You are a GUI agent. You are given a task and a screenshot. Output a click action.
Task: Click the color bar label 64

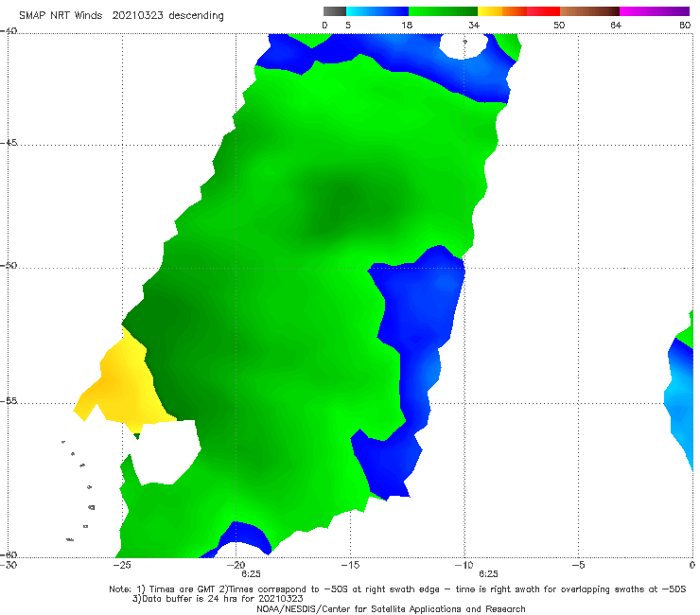tap(616, 25)
